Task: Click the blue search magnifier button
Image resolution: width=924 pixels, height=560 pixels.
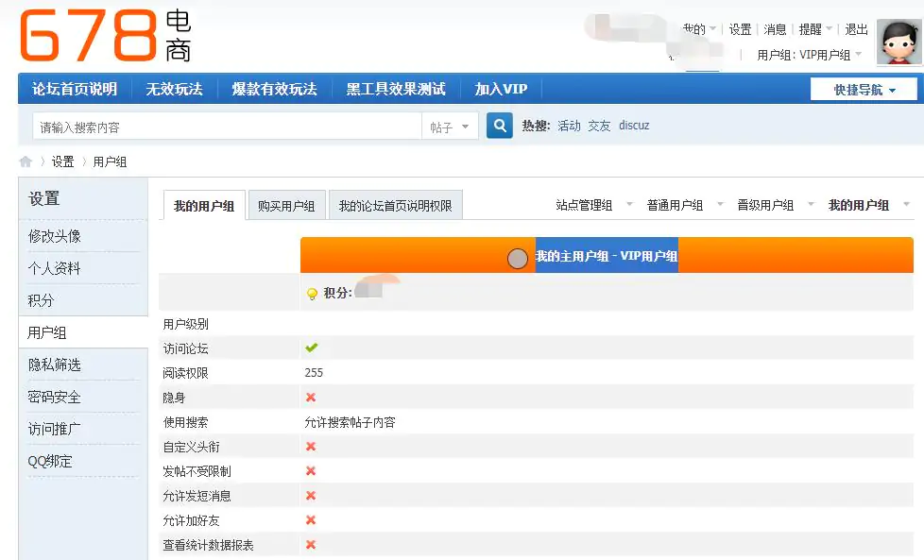Action: coord(499,126)
